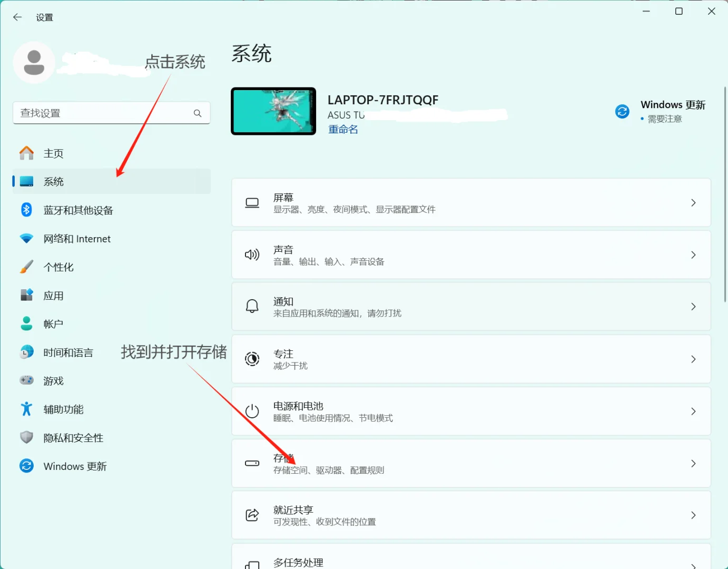
Task: Click the 隐私和安全性 shield icon
Action: click(x=26, y=437)
